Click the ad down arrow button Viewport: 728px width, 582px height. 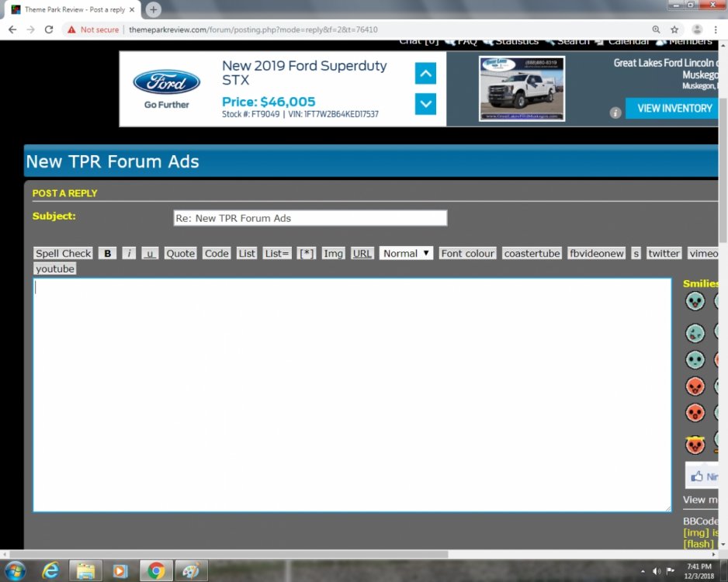pos(425,103)
